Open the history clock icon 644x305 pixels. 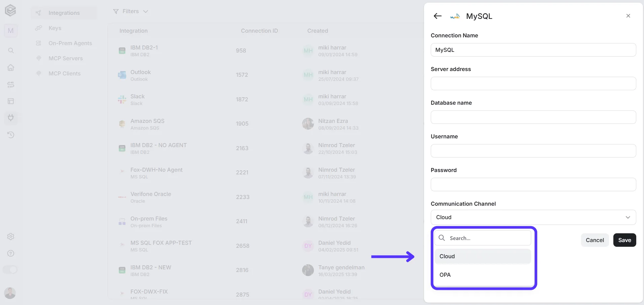point(11,135)
